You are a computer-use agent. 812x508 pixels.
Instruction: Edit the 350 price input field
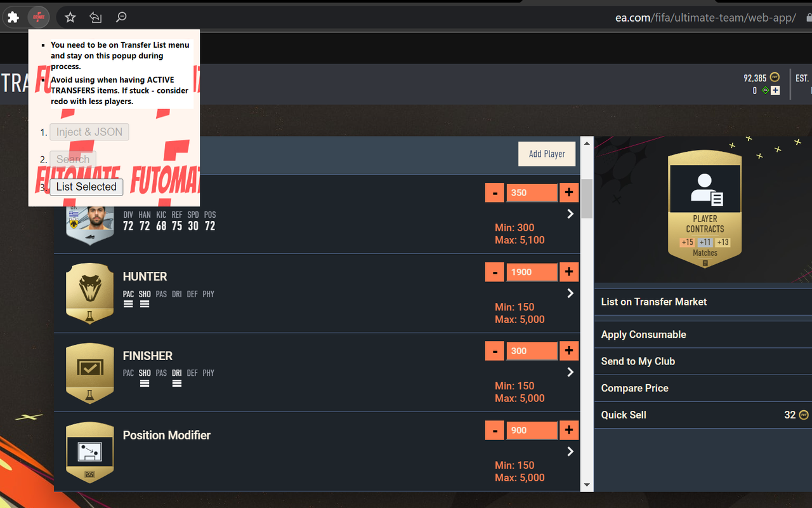coord(532,192)
